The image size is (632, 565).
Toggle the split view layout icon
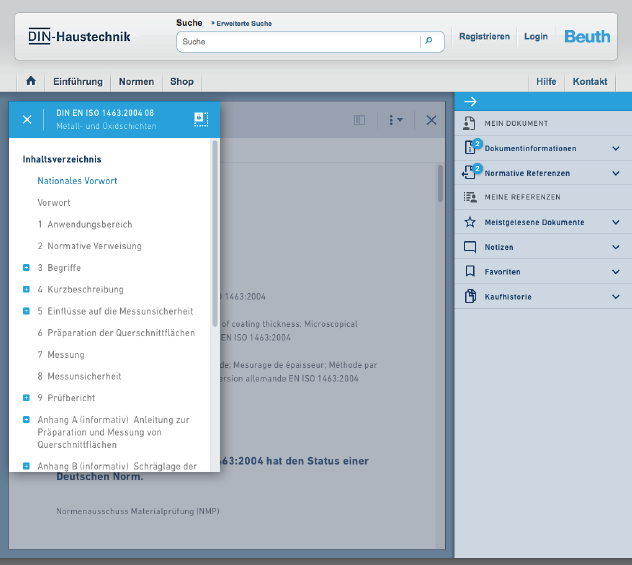click(360, 120)
